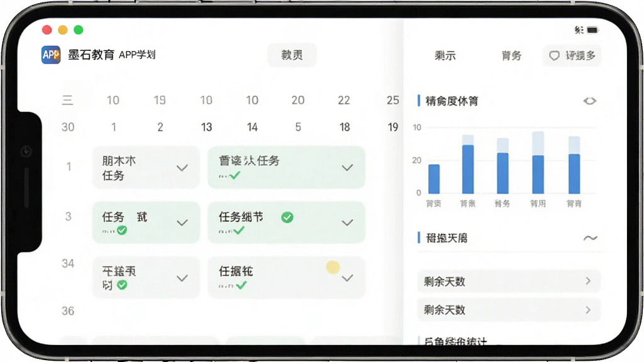This screenshot has height=362, width=644.
Task: Click the wavy trend icon below chart
Action: (x=590, y=238)
